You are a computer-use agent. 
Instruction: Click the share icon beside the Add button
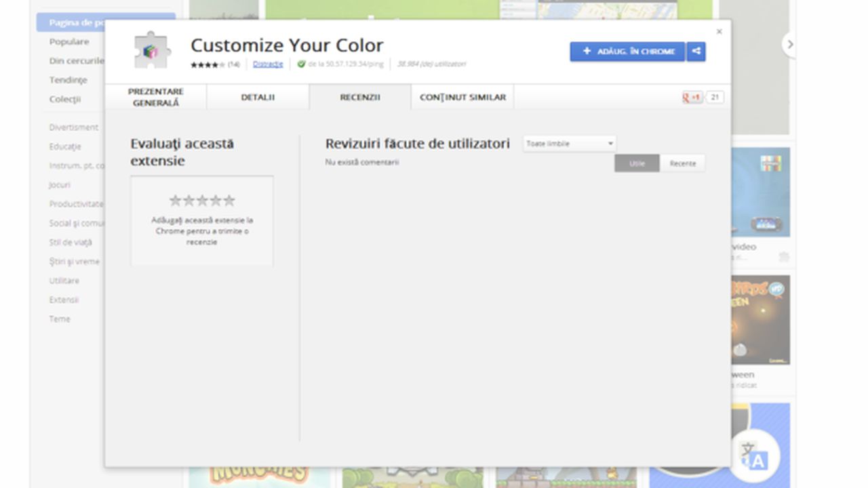[x=696, y=51]
